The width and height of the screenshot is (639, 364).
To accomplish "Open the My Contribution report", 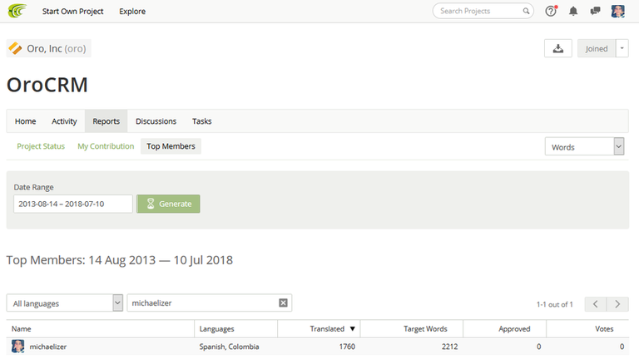I will point(106,146).
